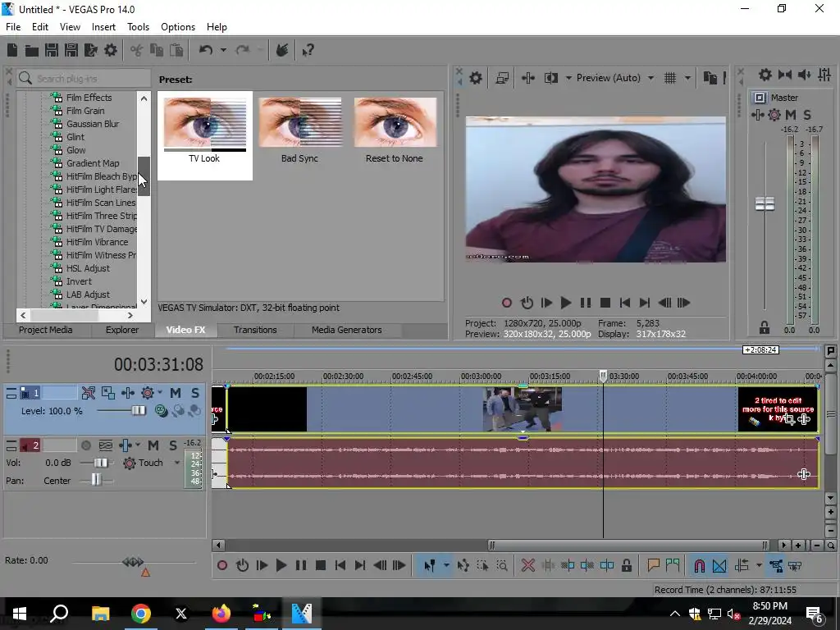Toggle Automatic Crossfades button

pos(719,565)
